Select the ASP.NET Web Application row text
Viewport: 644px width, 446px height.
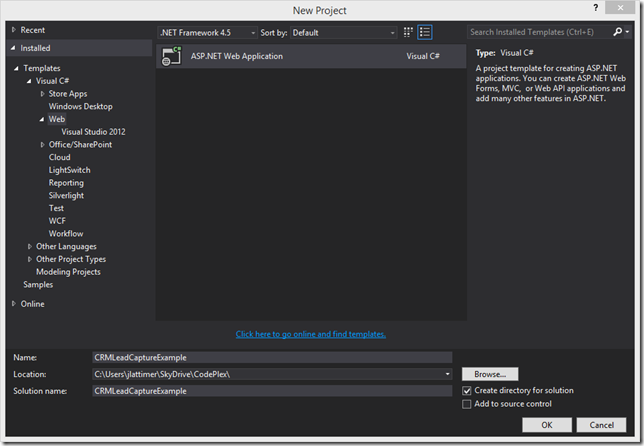pyautogui.click(x=237, y=56)
